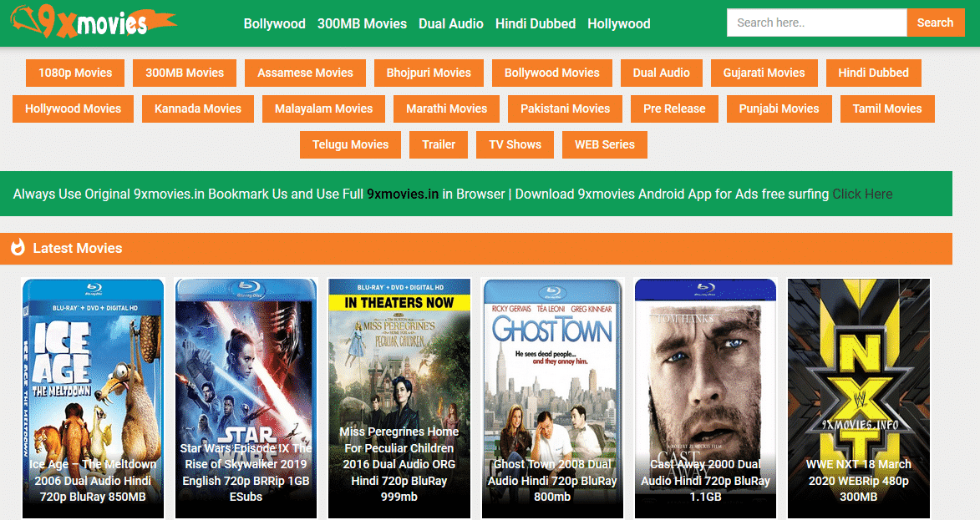Open the Pre Release category
The width and height of the screenshot is (980, 520).
[x=674, y=109]
